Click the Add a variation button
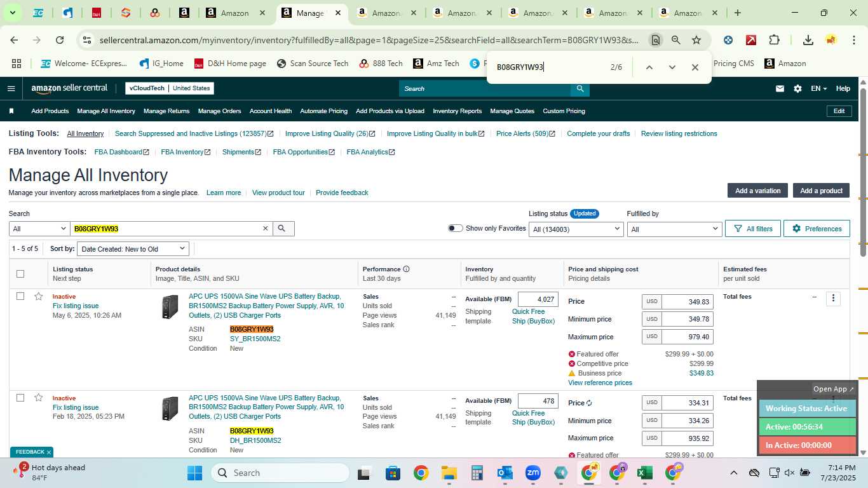 (x=757, y=191)
